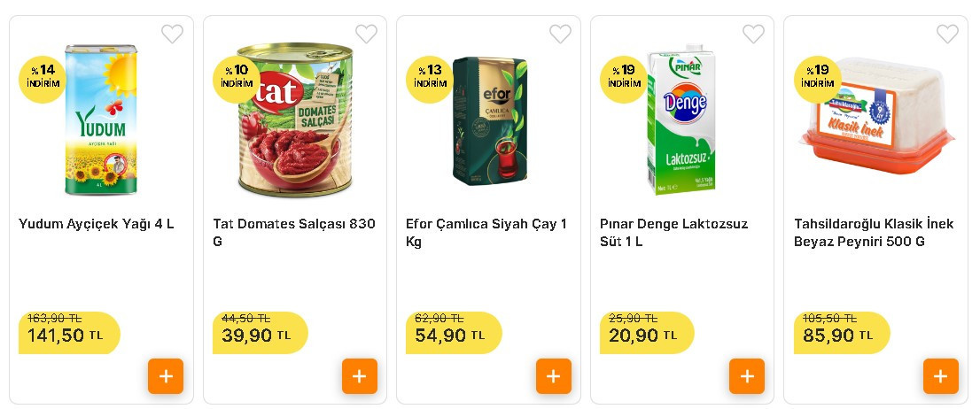This screenshot has width=980, height=409.
Task: Add Efor Çamlıca Siyah Çay to cart
Action: click(554, 376)
